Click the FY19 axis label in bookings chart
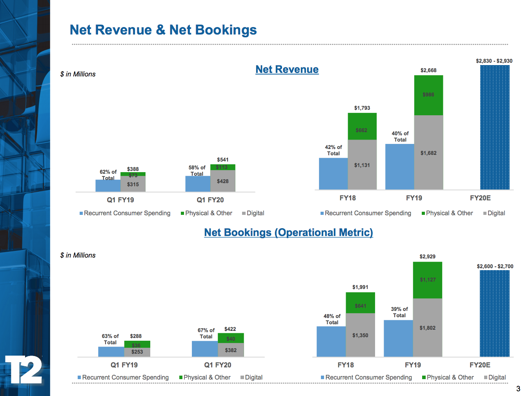This screenshot has height=396, width=532. pyautogui.click(x=412, y=365)
